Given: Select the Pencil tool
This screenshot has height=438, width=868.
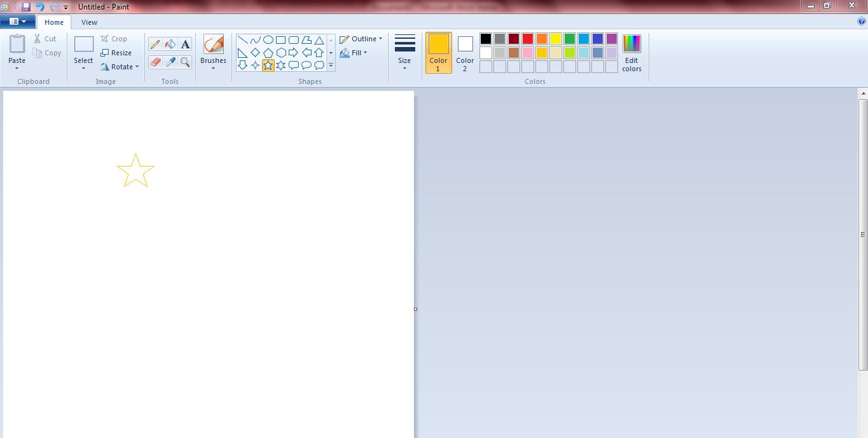Looking at the screenshot, I should [155, 44].
